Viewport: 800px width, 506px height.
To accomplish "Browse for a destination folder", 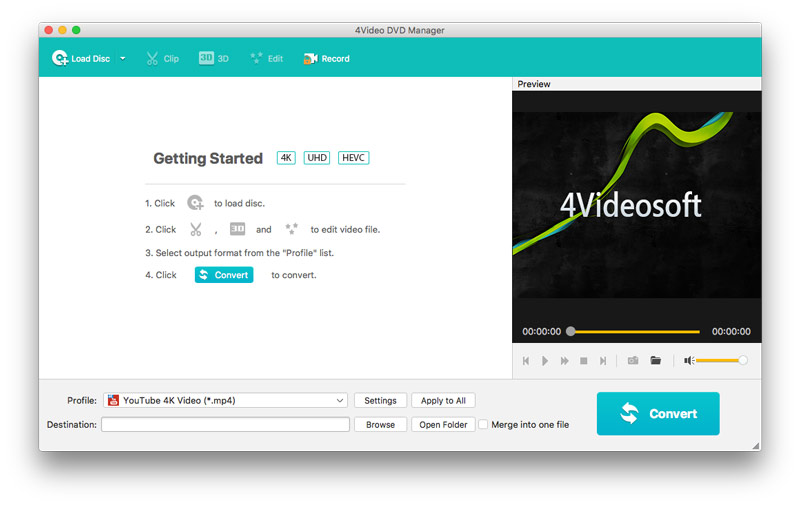I will tap(380, 424).
